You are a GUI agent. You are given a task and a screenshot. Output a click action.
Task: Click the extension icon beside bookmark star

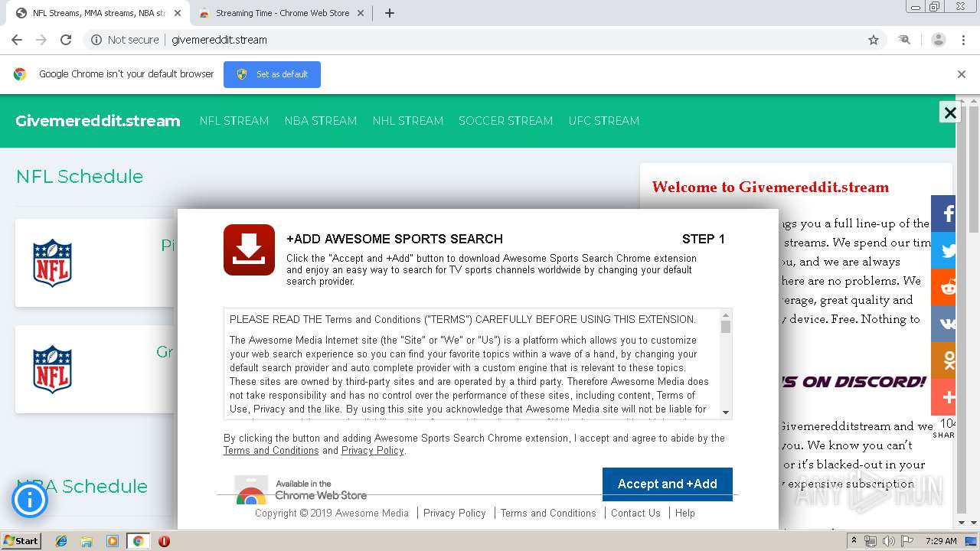[x=904, y=40]
